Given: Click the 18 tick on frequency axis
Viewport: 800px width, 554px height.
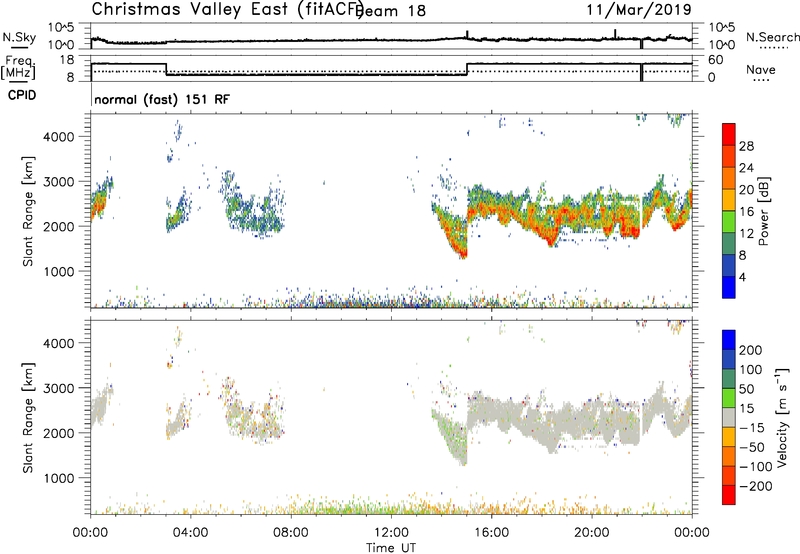Looking at the screenshot, I should coord(68,60).
